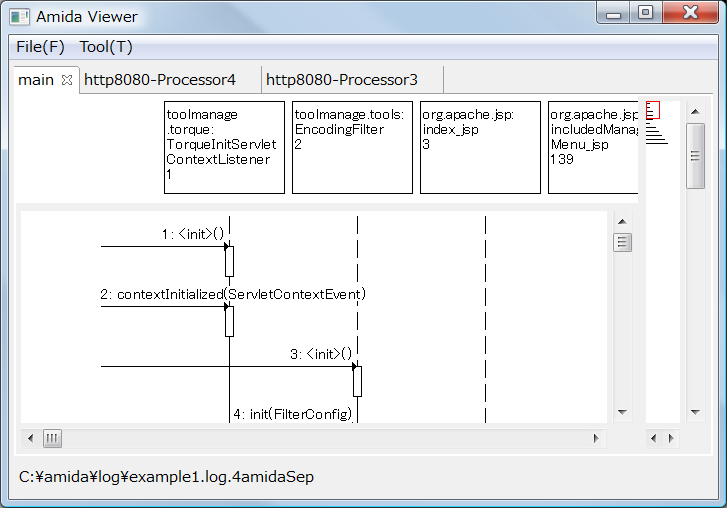Switch to the http8080-Processor3 tab
The image size is (727, 508).
click(x=342, y=80)
